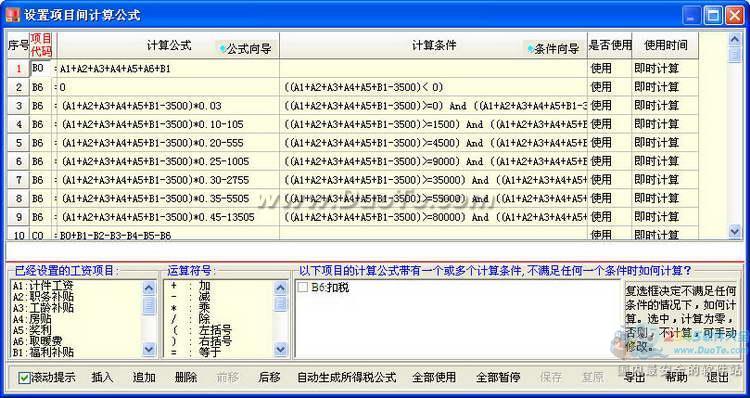
Task: Click the B0 project code cell
Action: (x=41, y=68)
